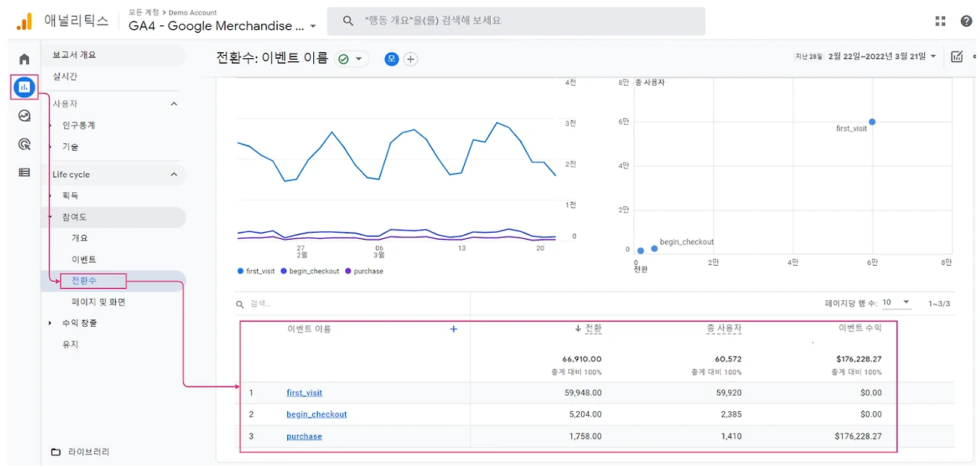
Task: Open the Reports bar chart icon
Action: click(x=24, y=87)
